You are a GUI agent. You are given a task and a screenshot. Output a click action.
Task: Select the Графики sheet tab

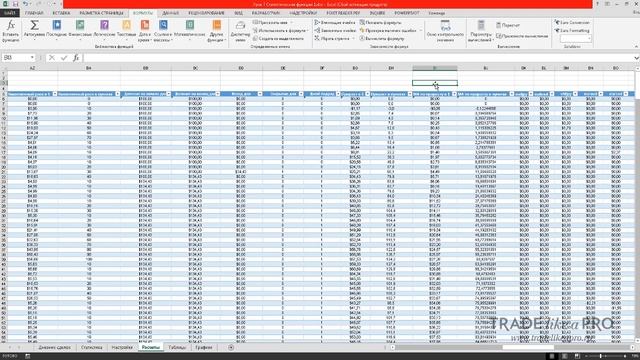(x=203, y=347)
